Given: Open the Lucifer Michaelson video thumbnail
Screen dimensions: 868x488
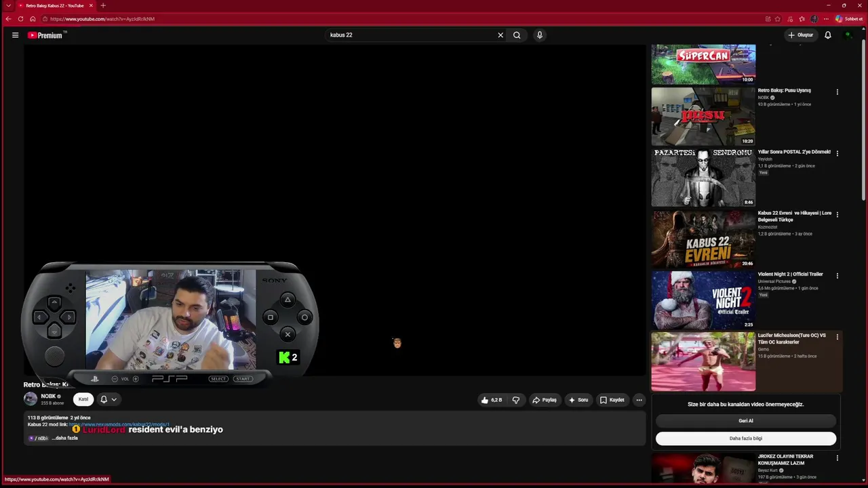Looking at the screenshot, I should tap(703, 361).
